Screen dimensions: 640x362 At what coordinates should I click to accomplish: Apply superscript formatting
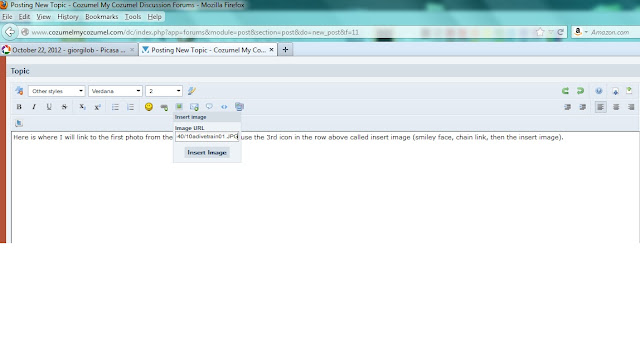(97, 107)
